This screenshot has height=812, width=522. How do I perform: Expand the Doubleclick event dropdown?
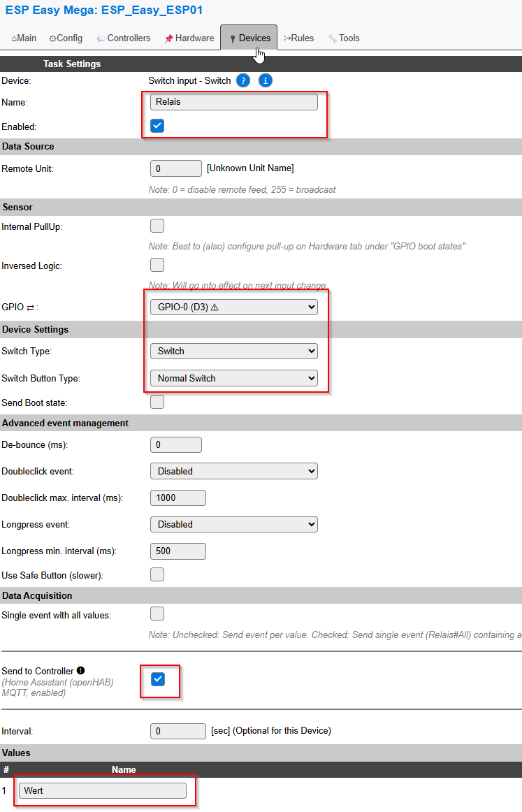233,471
